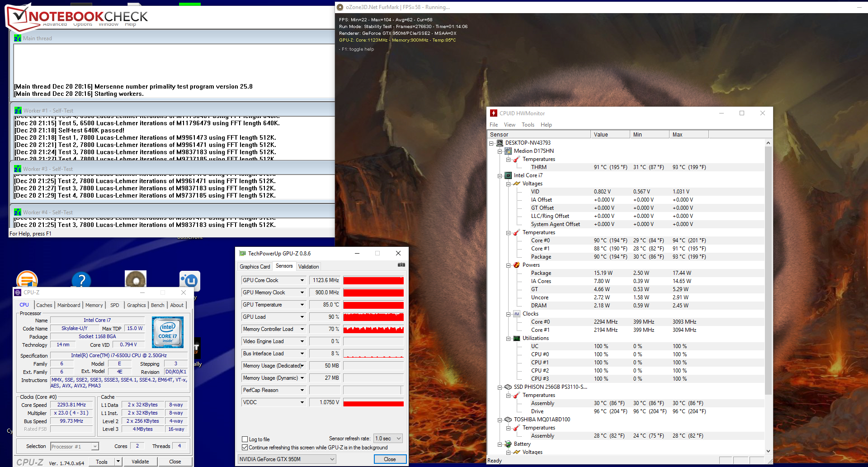Viewport: 868px width, 467px height.
Task: Click the Prime95 Main thread window icon
Action: click(x=18, y=38)
